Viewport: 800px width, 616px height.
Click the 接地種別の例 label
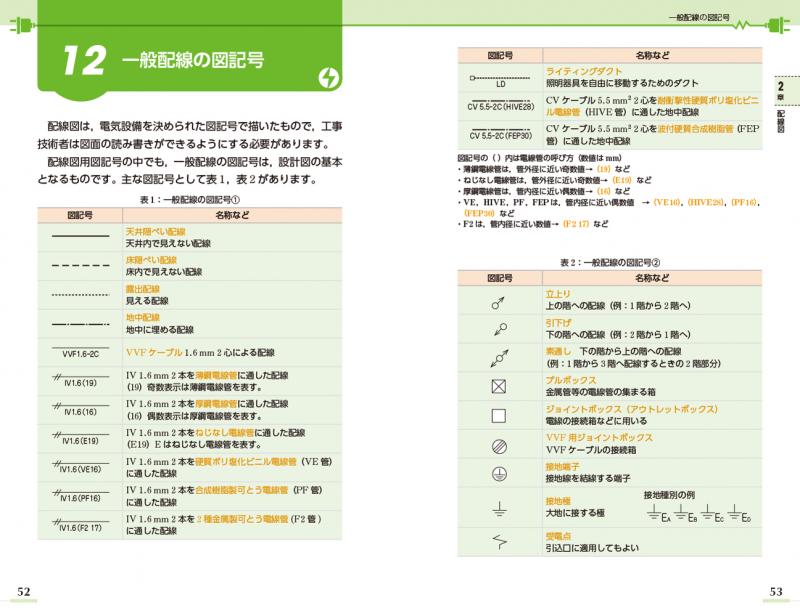(669, 495)
